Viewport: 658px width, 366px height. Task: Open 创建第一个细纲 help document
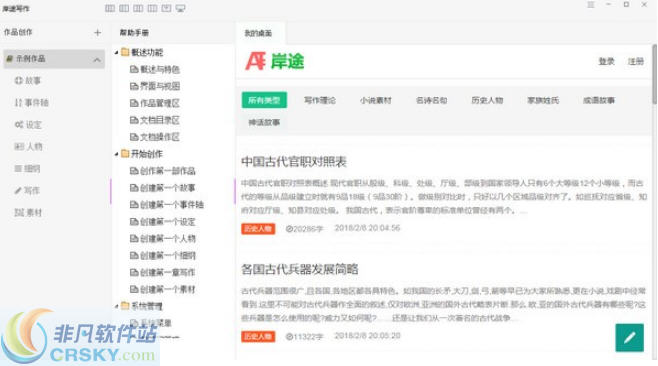coord(163,255)
